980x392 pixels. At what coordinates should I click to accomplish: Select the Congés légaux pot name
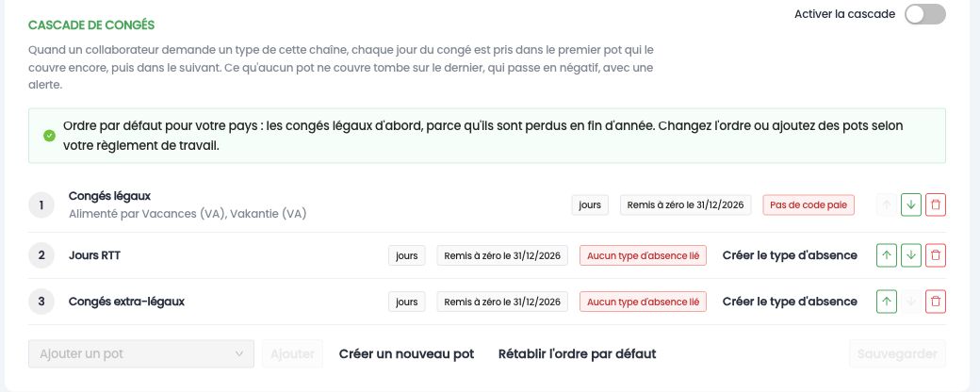pyautogui.click(x=110, y=196)
